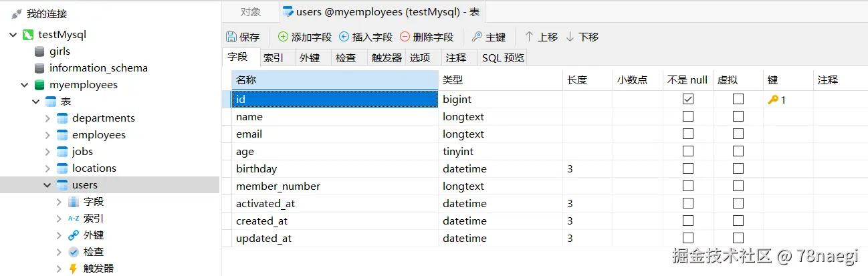
Task: Insert a field using 插入字段
Action: [x=366, y=37]
